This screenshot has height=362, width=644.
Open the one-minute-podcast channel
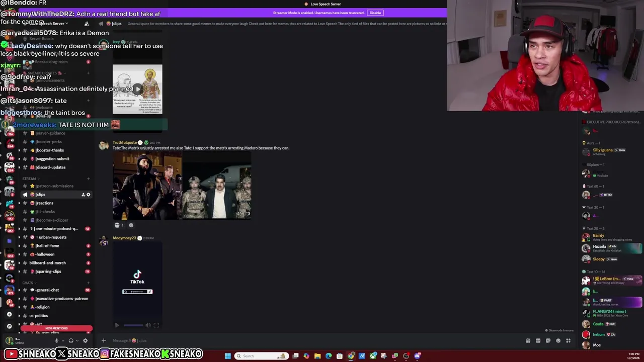click(x=55, y=229)
